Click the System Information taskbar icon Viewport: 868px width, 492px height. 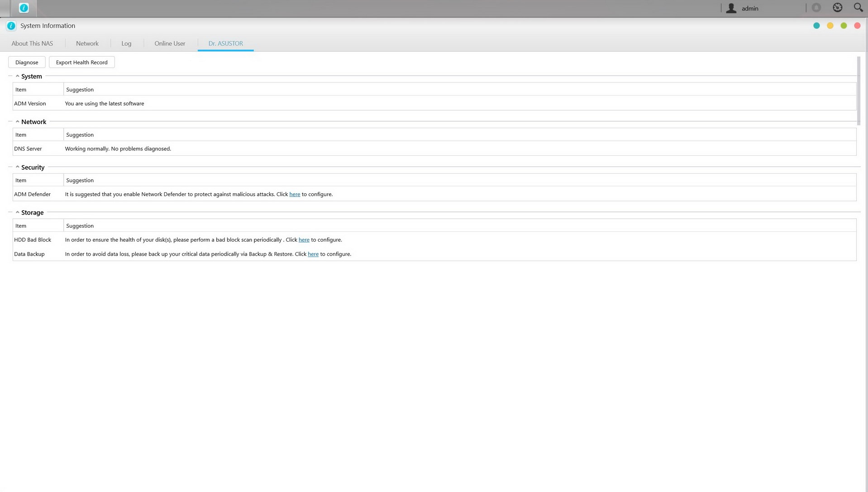(x=24, y=8)
